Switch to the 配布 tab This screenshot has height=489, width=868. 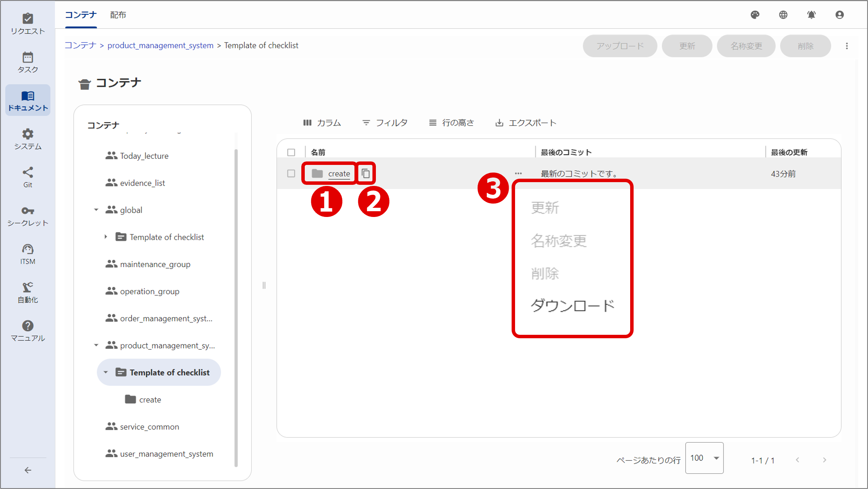(x=118, y=15)
